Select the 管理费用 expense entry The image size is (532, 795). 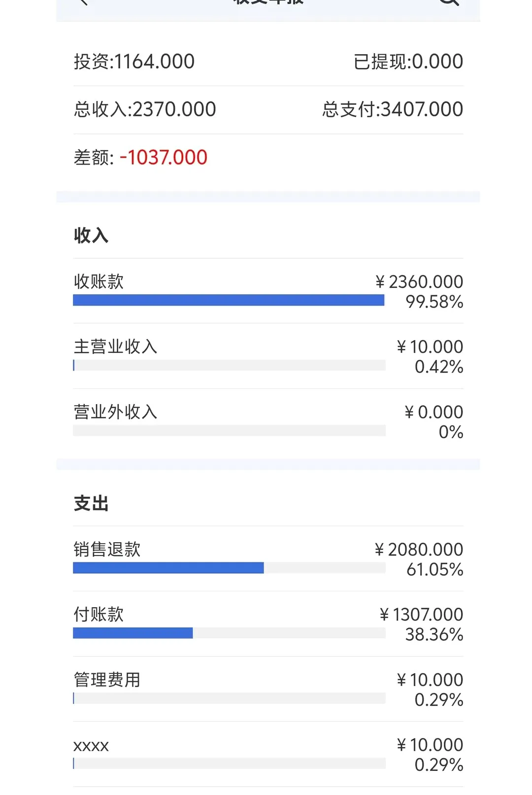pos(268,689)
